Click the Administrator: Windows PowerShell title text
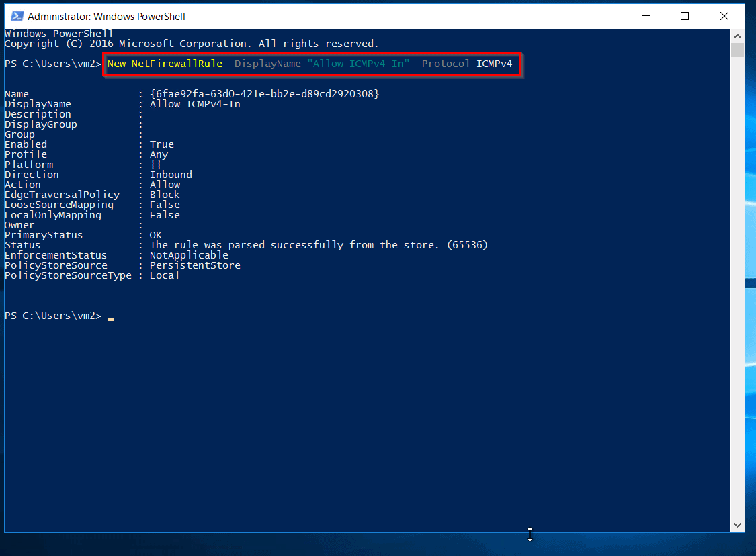 pos(108,16)
